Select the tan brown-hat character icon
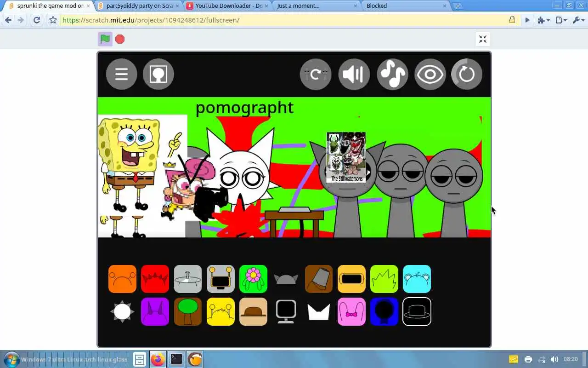Viewport: 588px width, 368px height. pos(253,311)
